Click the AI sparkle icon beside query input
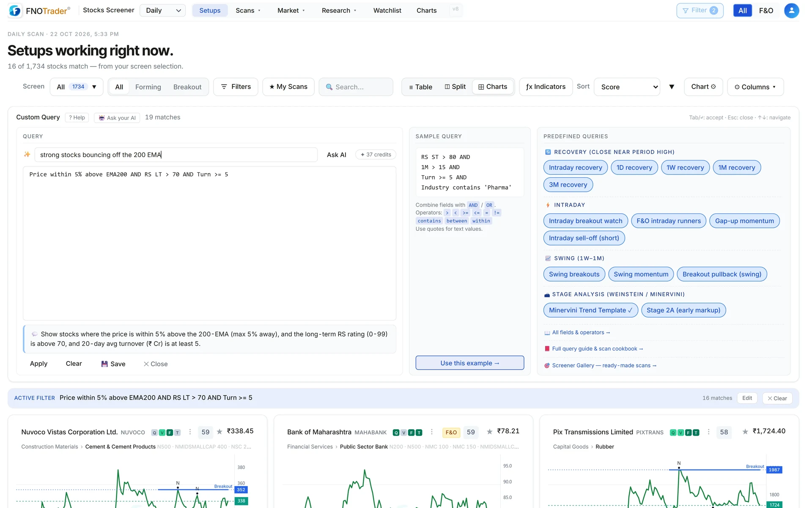This screenshot has width=812, height=508. [27, 155]
